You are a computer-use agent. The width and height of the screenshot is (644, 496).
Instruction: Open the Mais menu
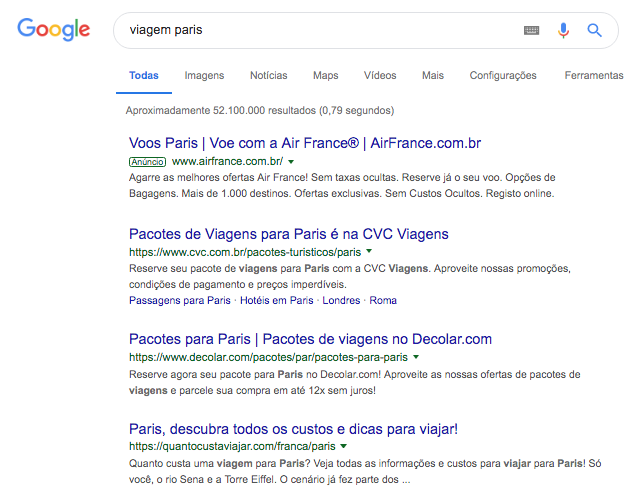coord(433,76)
